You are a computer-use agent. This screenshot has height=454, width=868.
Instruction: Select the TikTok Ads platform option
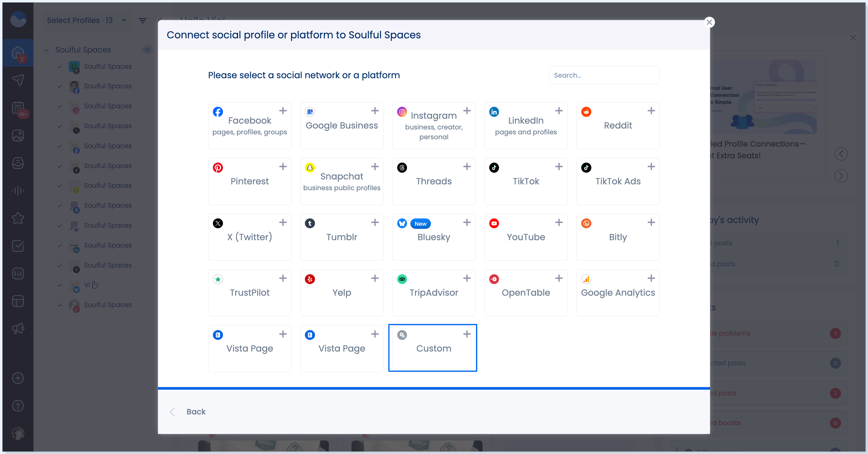[618, 181]
